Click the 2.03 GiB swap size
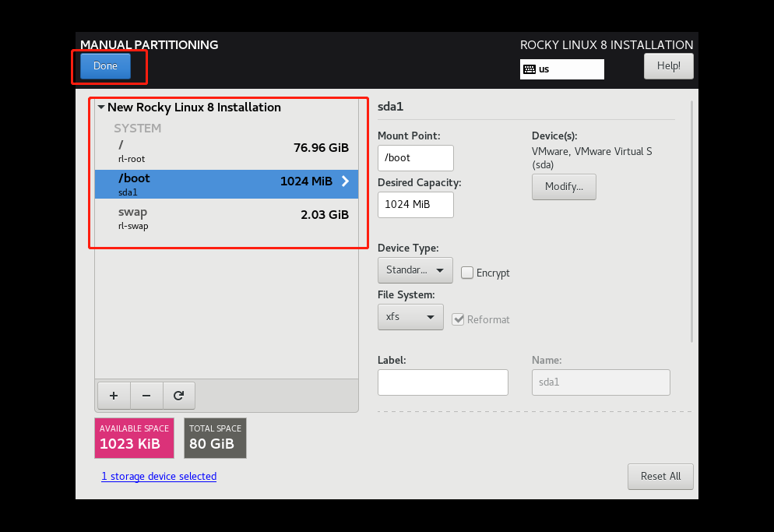 coord(325,215)
